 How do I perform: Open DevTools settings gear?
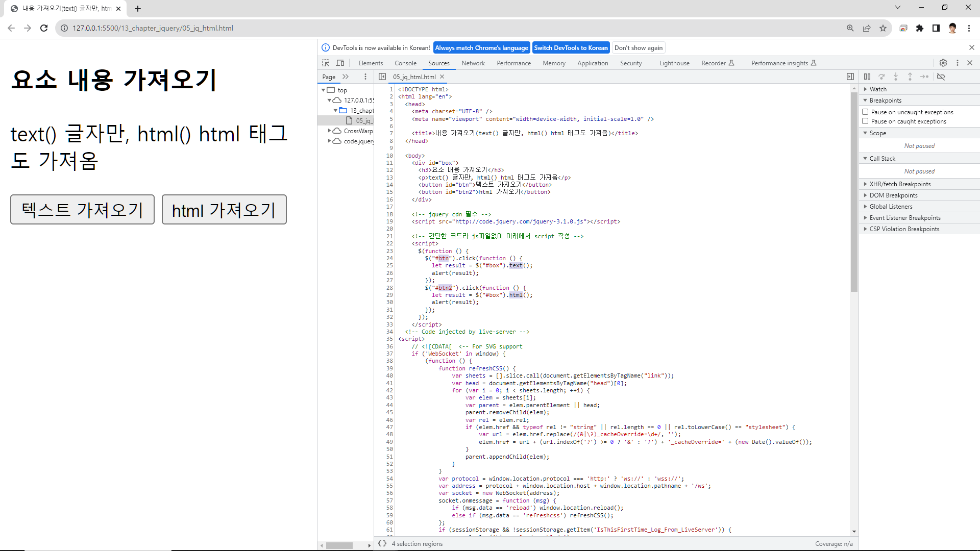(x=943, y=63)
